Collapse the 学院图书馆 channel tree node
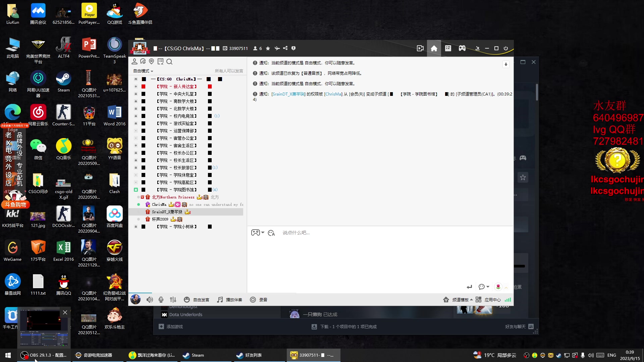 pyautogui.click(x=136, y=190)
